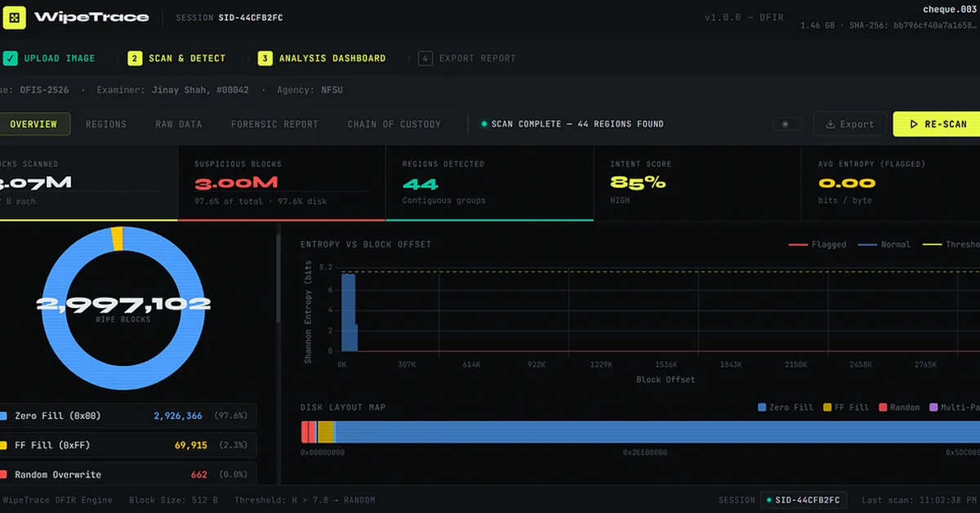Click the Zero Fill swatch in disk map legend
The image size is (980, 513).
(763, 407)
